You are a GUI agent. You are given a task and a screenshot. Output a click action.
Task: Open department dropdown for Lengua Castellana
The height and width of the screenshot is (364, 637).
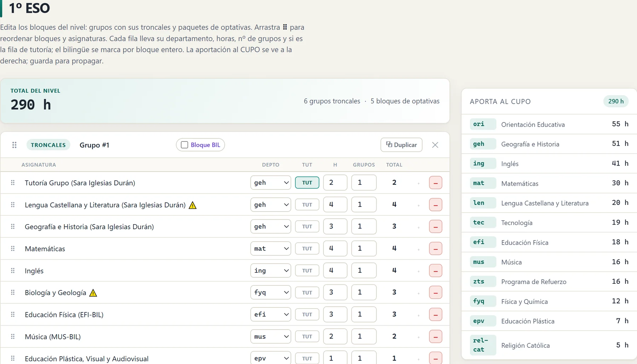(x=271, y=205)
